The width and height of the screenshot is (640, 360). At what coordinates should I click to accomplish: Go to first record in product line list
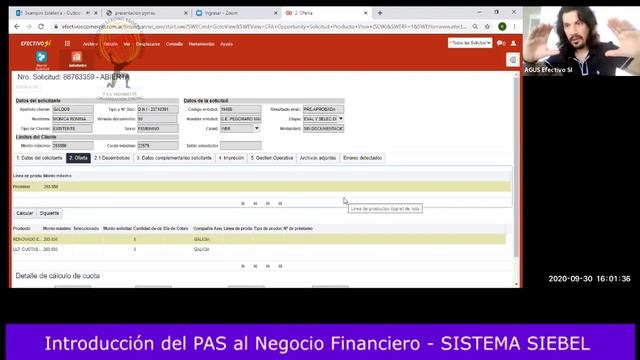click(x=243, y=203)
